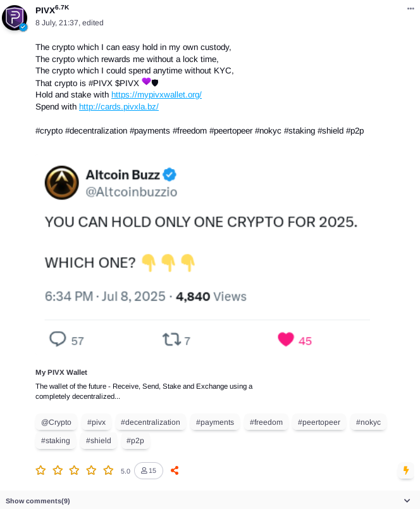Click the PIVX profile avatar
The width and height of the screenshot is (420, 509).
15,18
